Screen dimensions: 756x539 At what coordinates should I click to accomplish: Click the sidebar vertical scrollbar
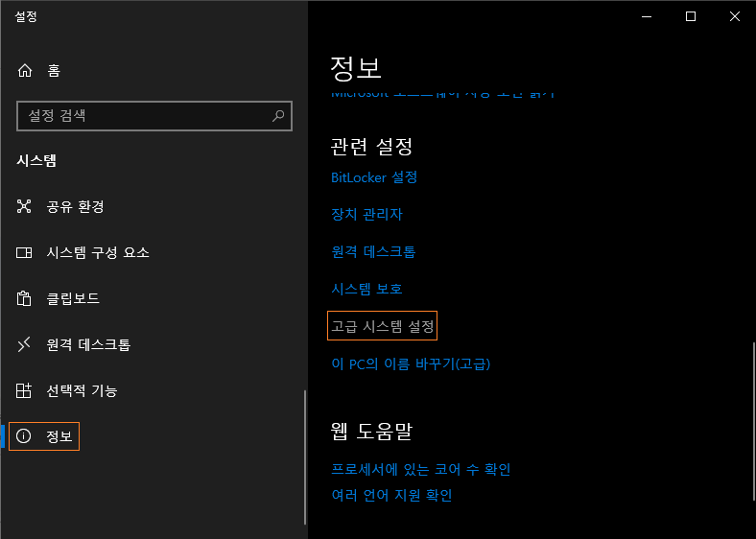[x=305, y=457]
